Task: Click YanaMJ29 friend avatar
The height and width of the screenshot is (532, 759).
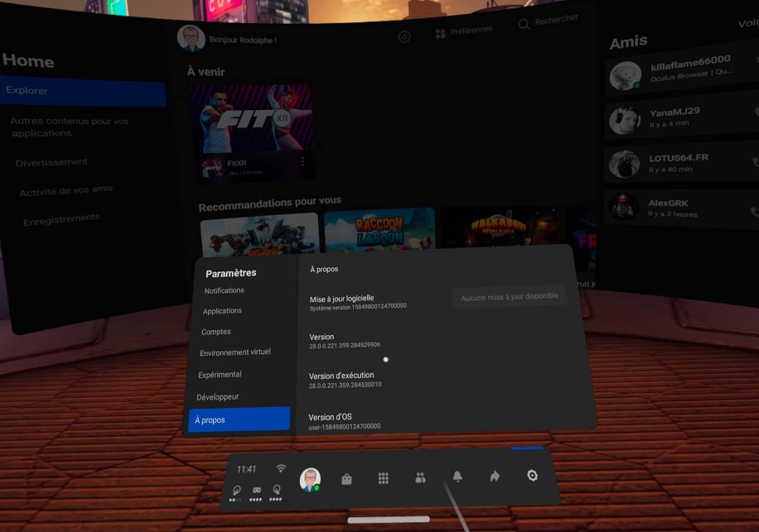Action: (624, 120)
